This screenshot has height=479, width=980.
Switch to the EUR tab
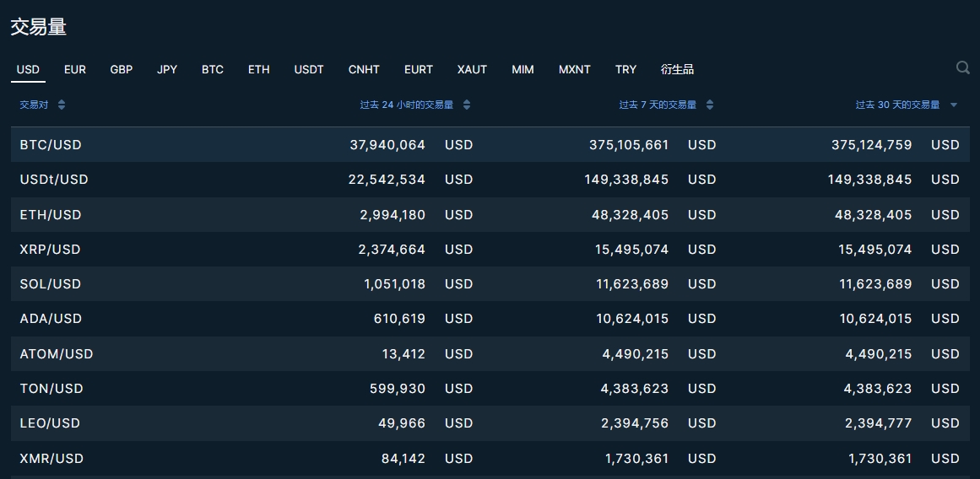click(75, 69)
